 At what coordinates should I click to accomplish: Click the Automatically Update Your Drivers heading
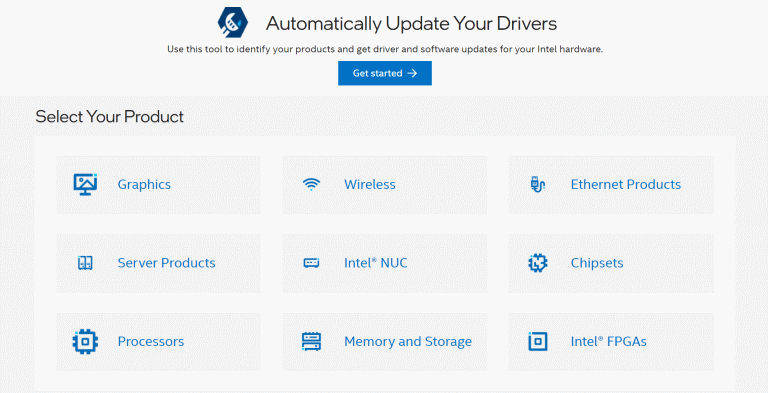point(411,24)
